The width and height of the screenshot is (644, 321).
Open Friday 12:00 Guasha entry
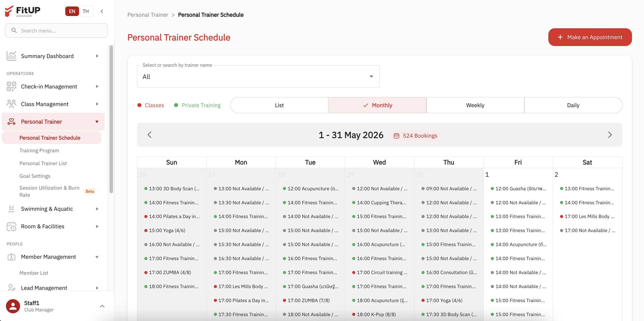click(x=519, y=188)
